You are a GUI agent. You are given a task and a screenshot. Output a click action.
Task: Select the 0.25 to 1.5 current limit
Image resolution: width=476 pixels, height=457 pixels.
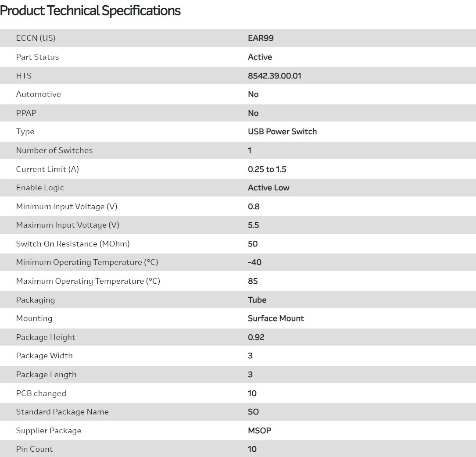coord(267,169)
